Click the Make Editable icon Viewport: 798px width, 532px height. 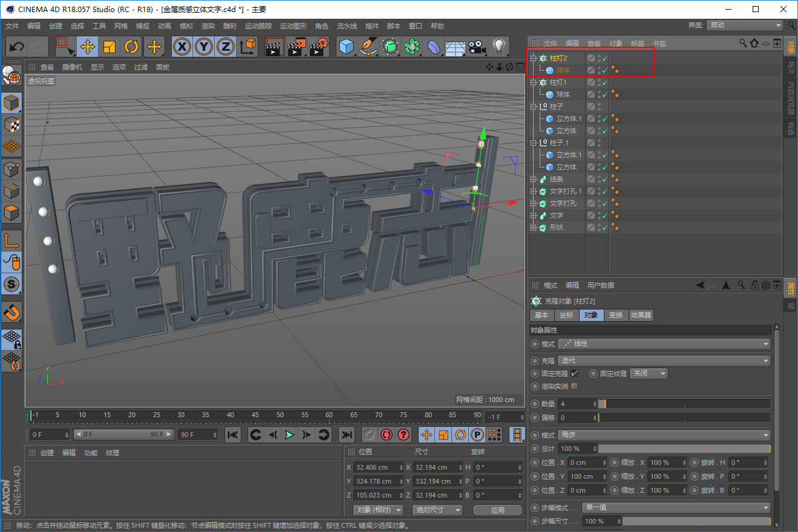[x=11, y=74]
